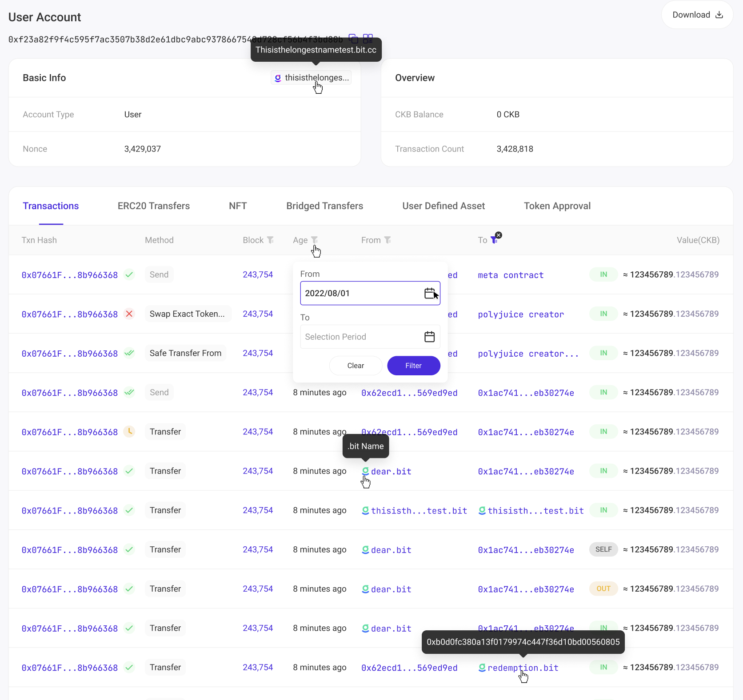Click the pending clock icon on the Transfer row
Viewport: 743px width, 700px height.
[129, 431]
